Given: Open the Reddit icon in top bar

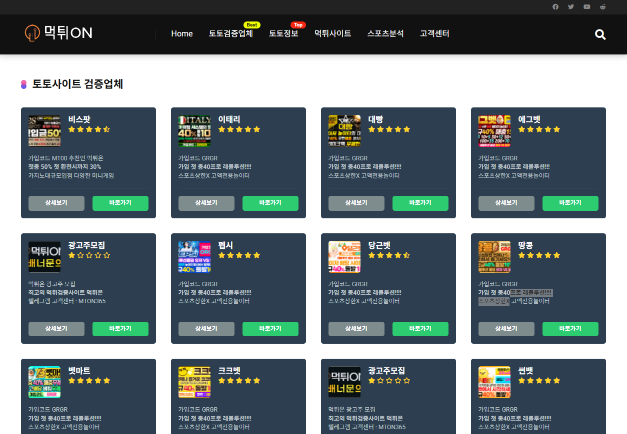Looking at the screenshot, I should 603,7.
